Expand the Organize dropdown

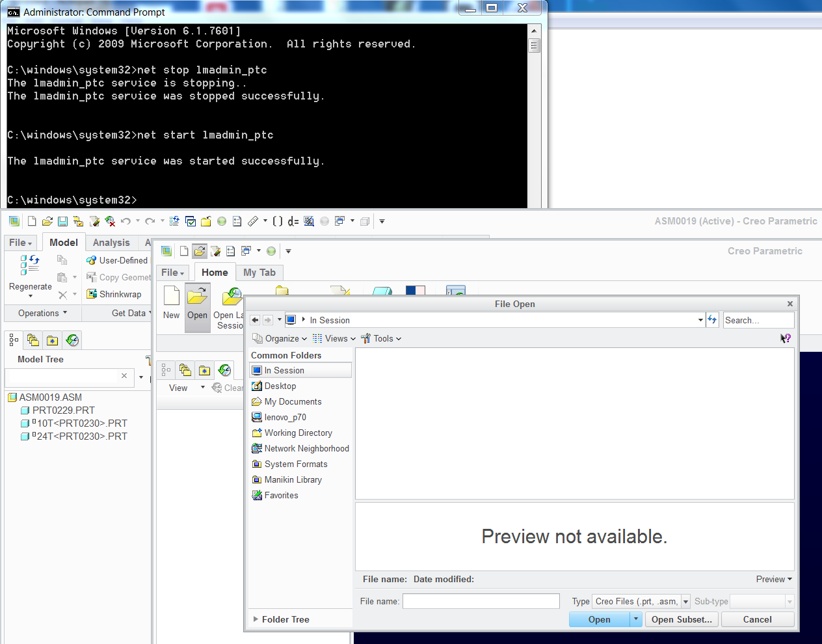pos(280,338)
